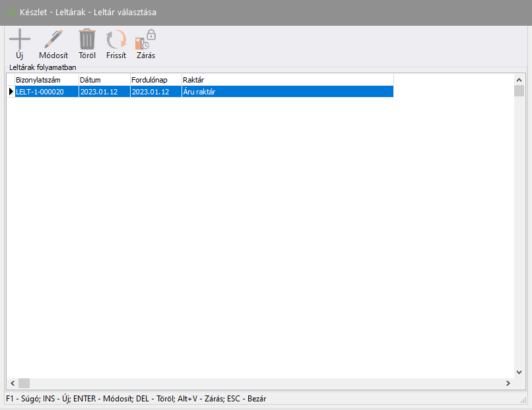Click the 2023.01.12 value under Fordulónap
Viewport: 532px width, 410px height.
tap(155, 92)
